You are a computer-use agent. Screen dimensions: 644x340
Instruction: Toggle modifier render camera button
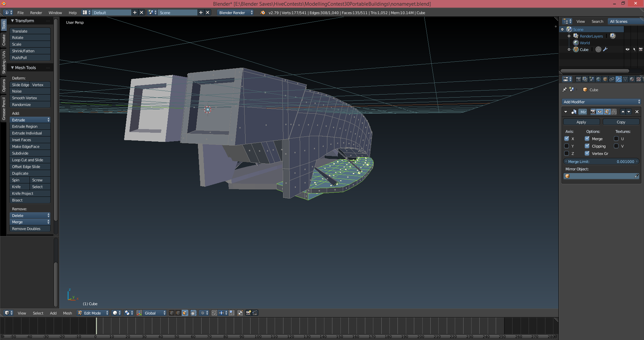pyautogui.click(x=593, y=112)
